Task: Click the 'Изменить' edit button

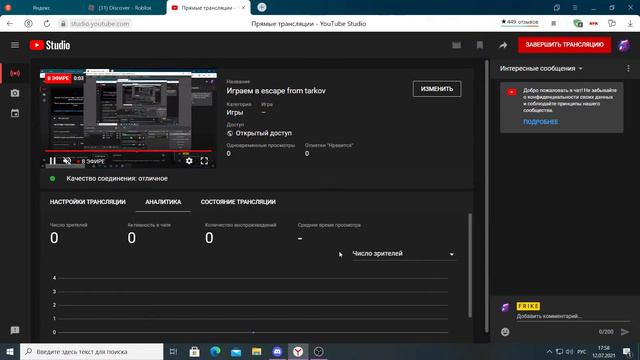Action: pyautogui.click(x=437, y=89)
